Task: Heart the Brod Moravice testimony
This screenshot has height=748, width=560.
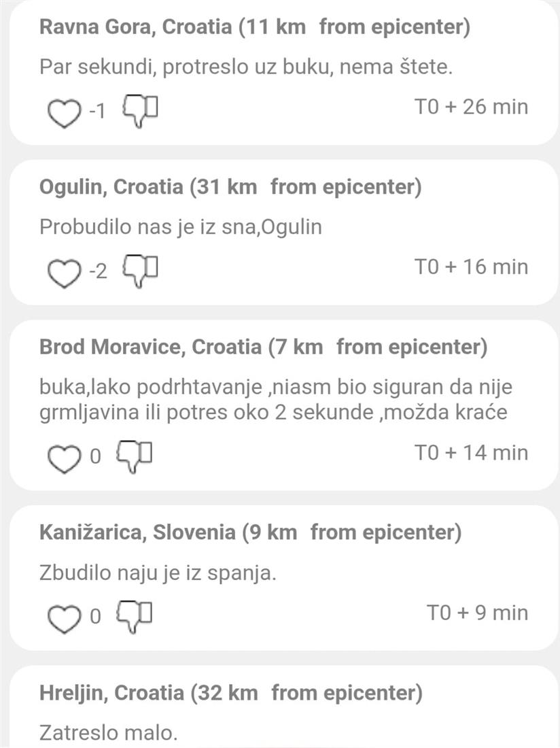Action: (63, 459)
